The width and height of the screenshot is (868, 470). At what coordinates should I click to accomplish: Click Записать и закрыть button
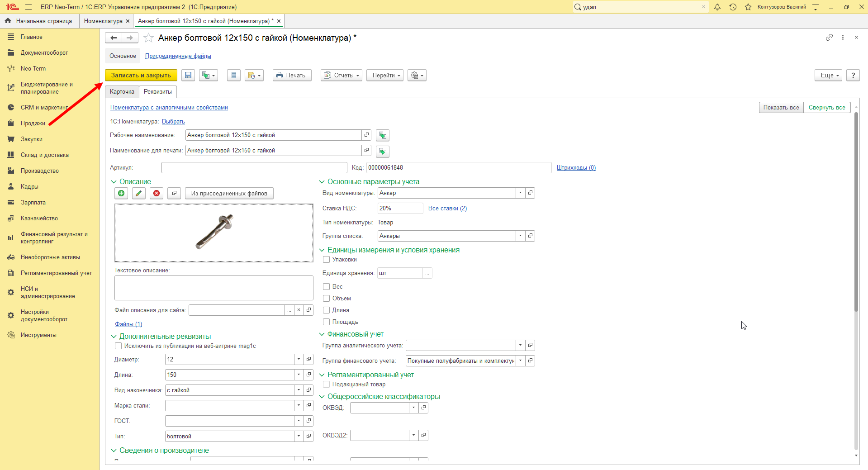click(141, 76)
